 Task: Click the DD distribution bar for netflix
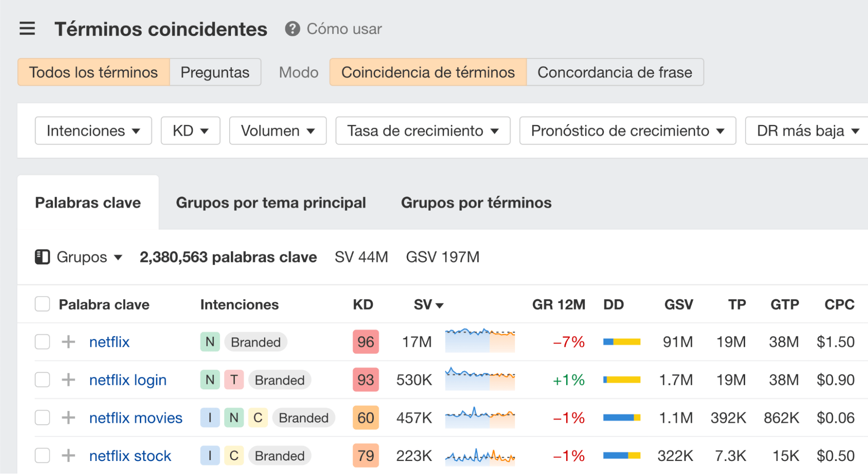click(621, 342)
